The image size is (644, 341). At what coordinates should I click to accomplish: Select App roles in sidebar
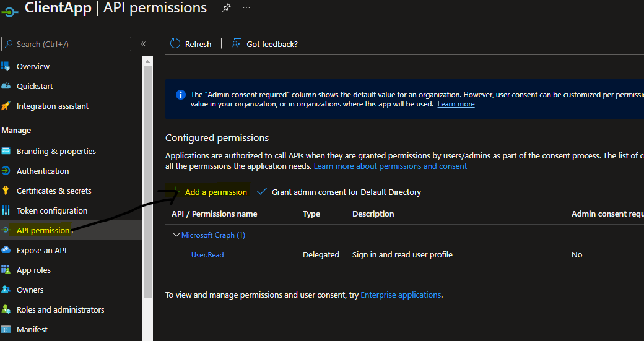(33, 270)
